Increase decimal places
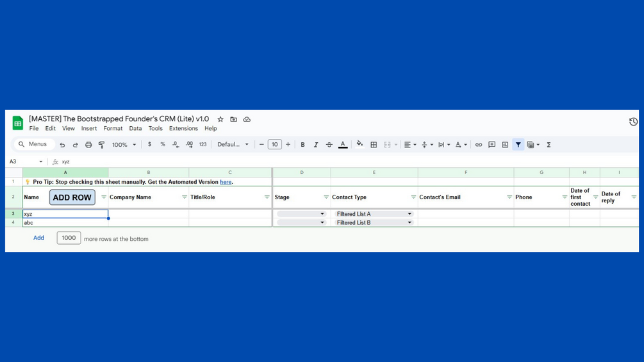This screenshot has width=644, height=362. [189, 144]
